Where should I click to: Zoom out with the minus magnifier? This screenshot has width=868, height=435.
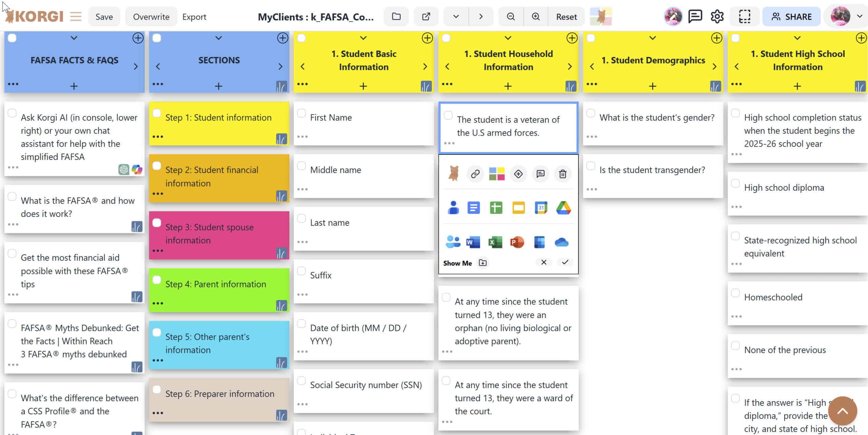tap(511, 17)
